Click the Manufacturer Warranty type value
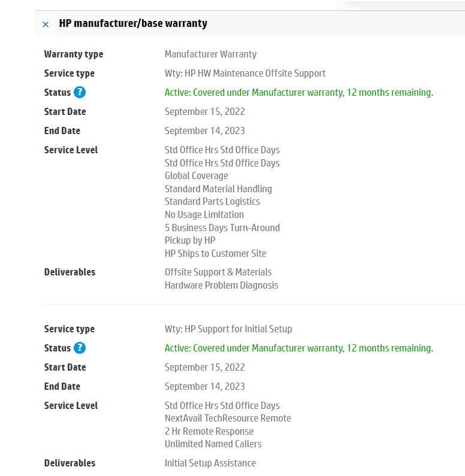465x476 pixels. coord(210,54)
